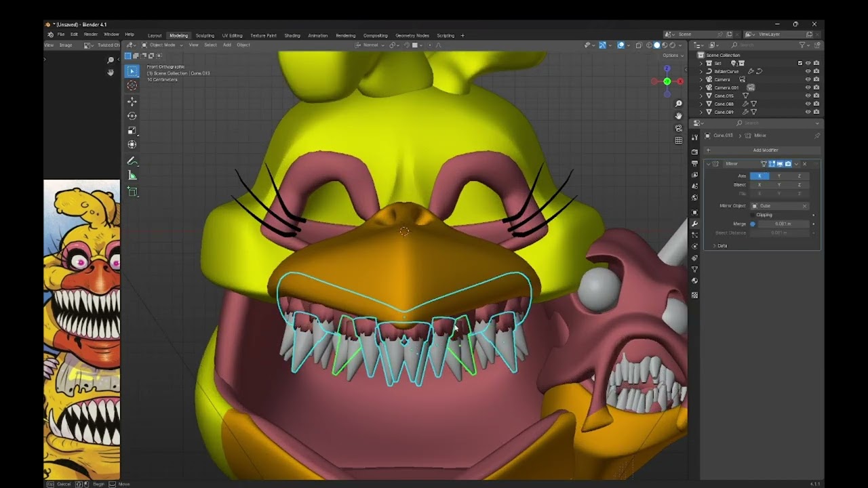
Task: Click the Add Modifier button
Action: (x=762, y=150)
